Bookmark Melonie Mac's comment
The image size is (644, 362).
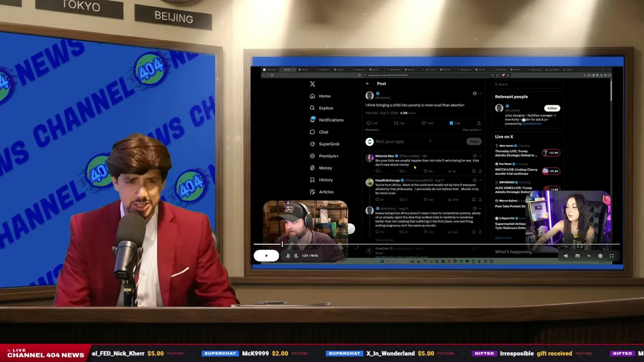point(473,171)
